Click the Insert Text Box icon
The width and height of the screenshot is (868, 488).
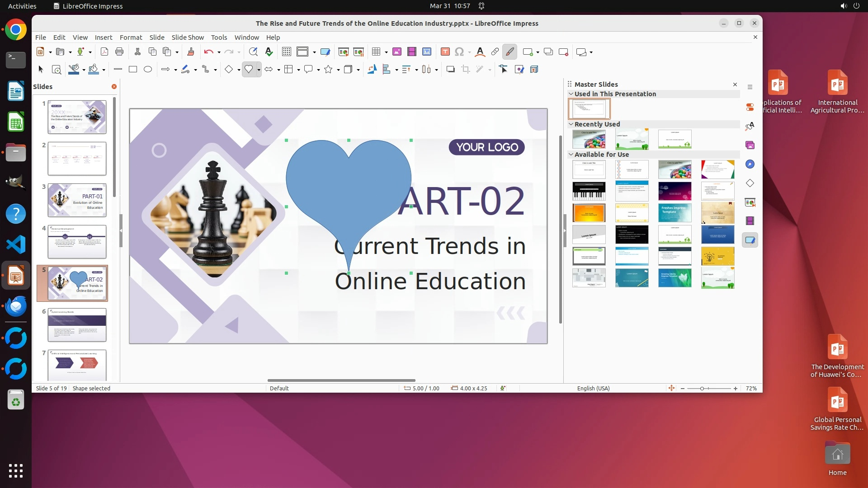tap(445, 52)
